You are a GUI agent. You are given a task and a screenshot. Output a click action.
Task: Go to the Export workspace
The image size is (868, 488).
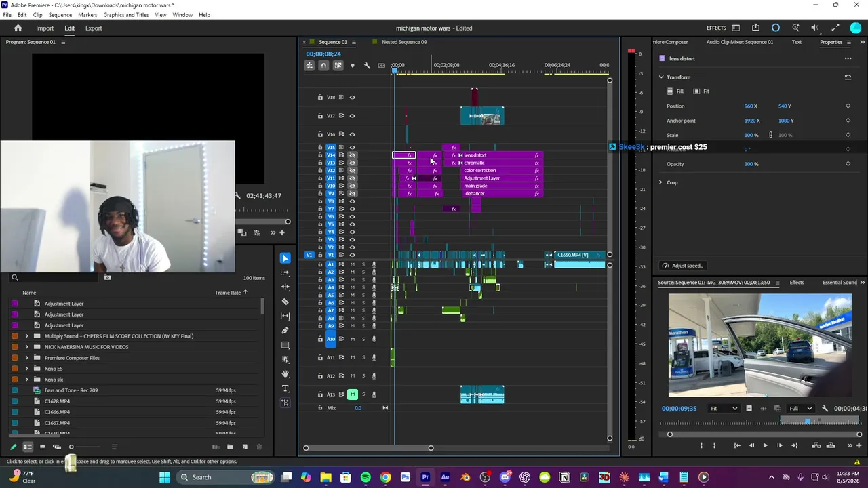[x=94, y=28]
